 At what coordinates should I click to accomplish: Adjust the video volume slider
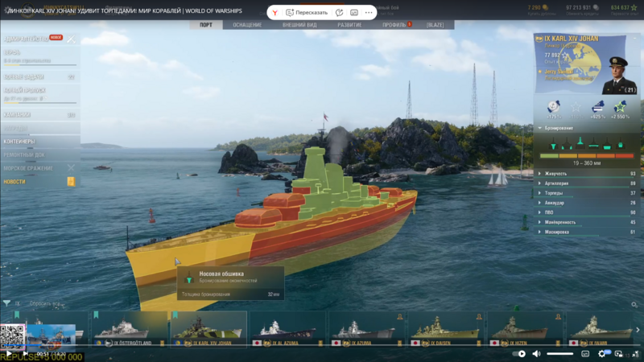[559, 354]
